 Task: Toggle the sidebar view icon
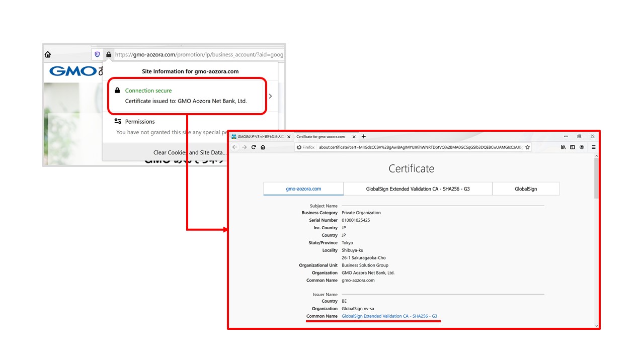tap(573, 147)
